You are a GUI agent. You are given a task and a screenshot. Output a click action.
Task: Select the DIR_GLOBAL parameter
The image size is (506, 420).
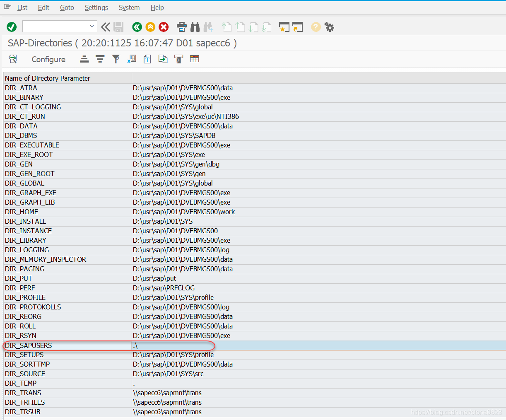coord(24,183)
